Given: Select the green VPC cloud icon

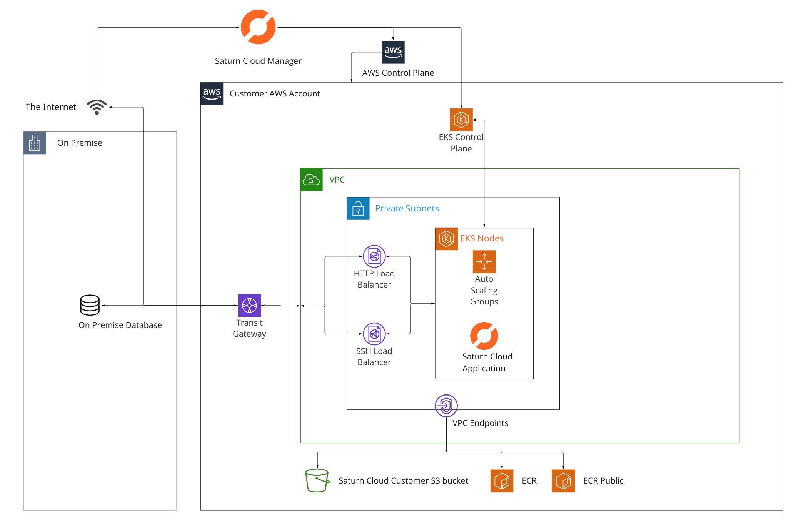Looking at the screenshot, I should (311, 180).
